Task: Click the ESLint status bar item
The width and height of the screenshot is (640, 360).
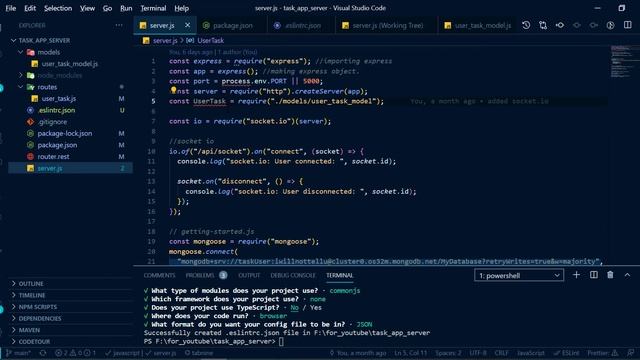Action: tap(567, 353)
